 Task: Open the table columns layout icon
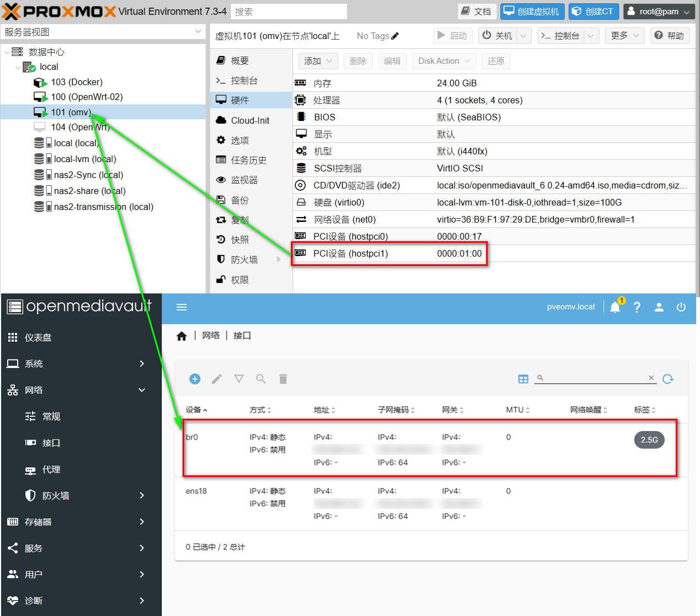click(x=523, y=379)
